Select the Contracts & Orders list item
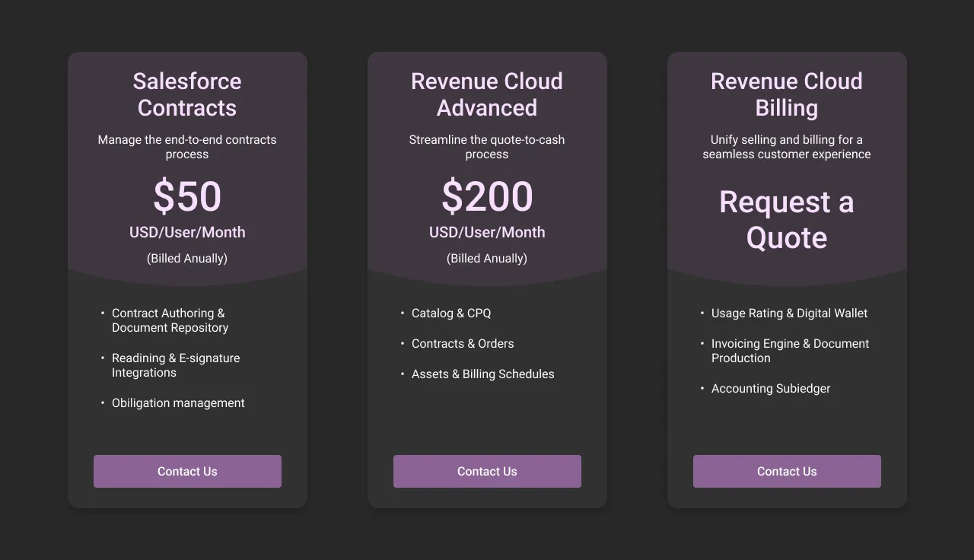 coord(463,343)
